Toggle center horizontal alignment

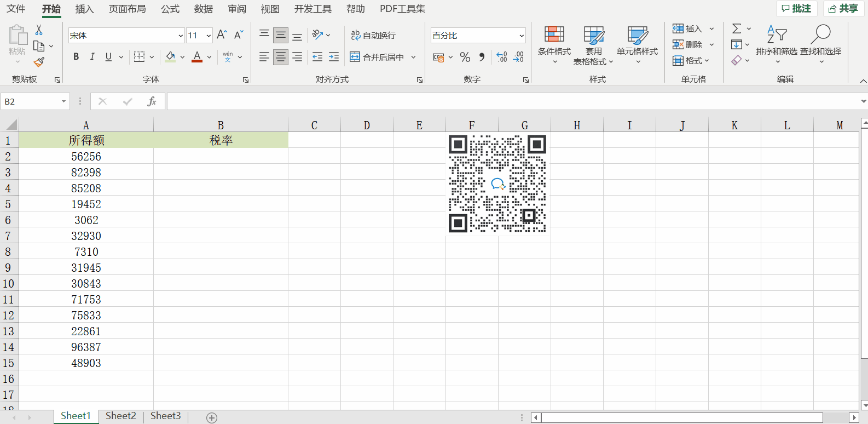click(281, 57)
